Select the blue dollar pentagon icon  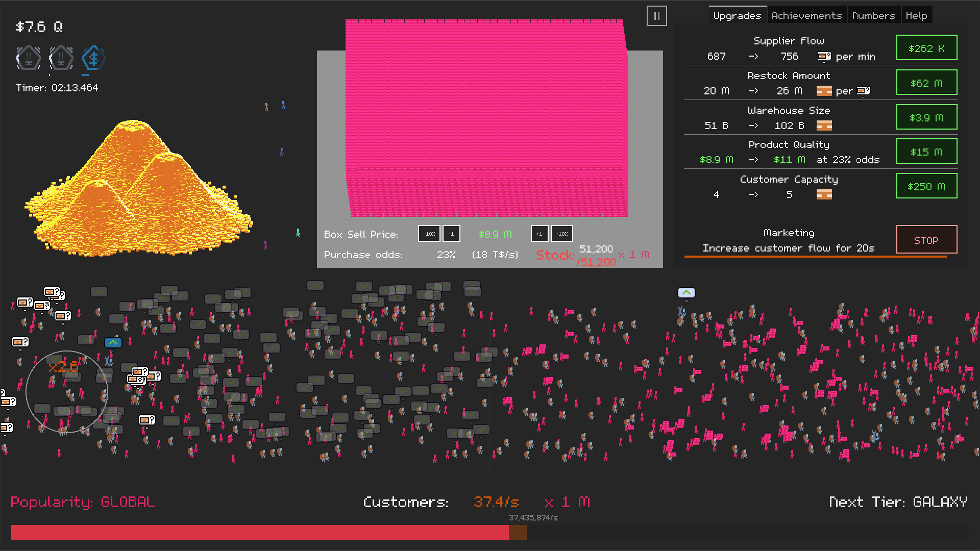click(93, 58)
